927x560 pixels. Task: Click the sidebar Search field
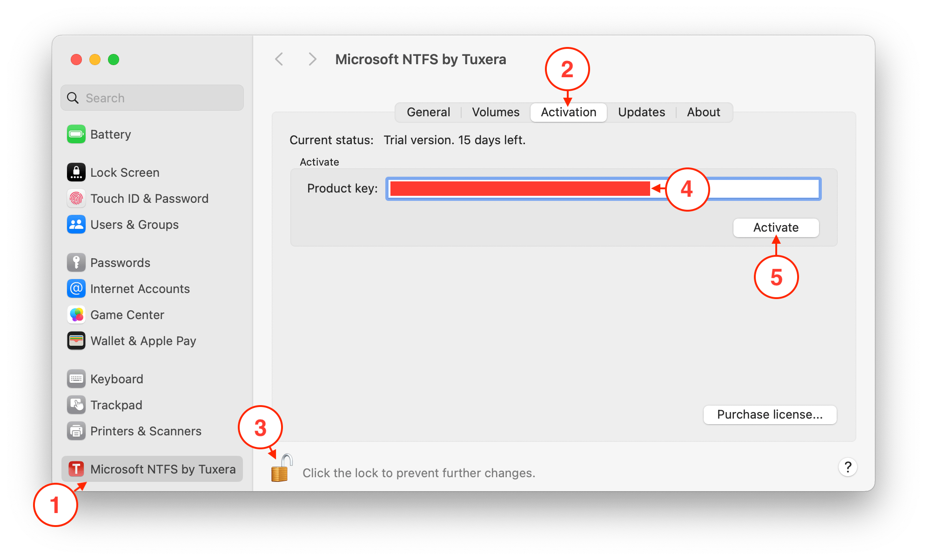point(152,98)
